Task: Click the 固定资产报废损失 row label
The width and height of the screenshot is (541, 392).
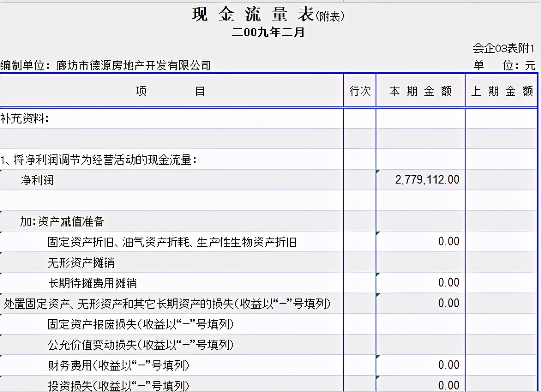Action: [x=111, y=325]
